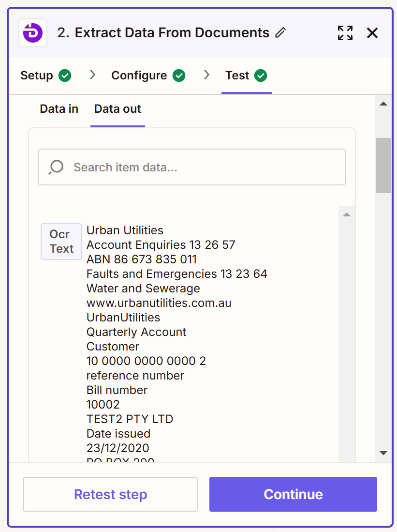Click the green check next to Configure
Screen dimensions: 397x532
click(178, 76)
